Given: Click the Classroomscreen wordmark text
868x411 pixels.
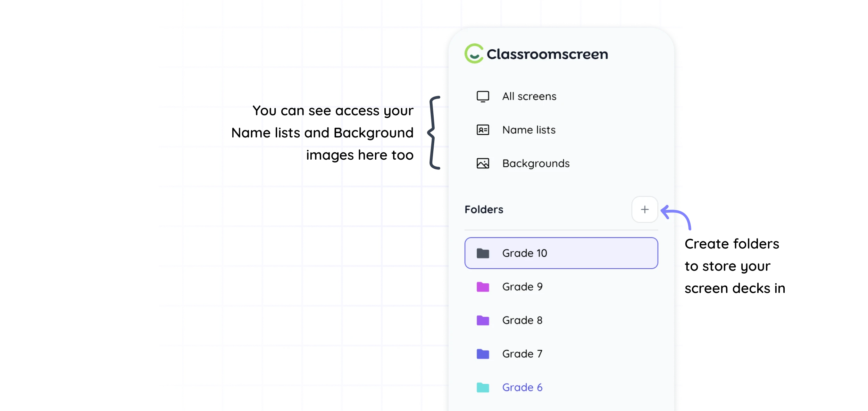Looking at the screenshot, I should click(547, 54).
